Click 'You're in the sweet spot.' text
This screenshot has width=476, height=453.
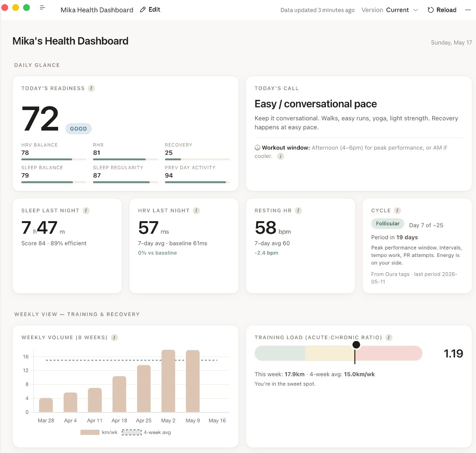285,384
